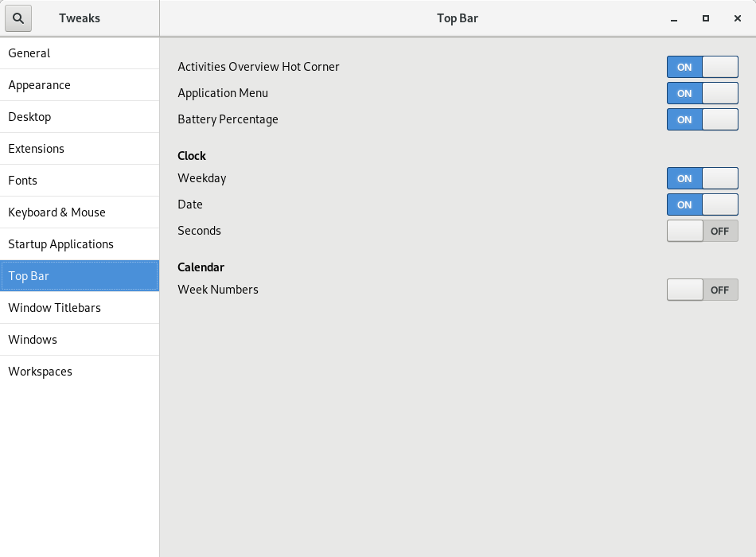Enable calendar Week Numbers switch
This screenshot has width=756, height=557.
pyautogui.click(x=702, y=290)
